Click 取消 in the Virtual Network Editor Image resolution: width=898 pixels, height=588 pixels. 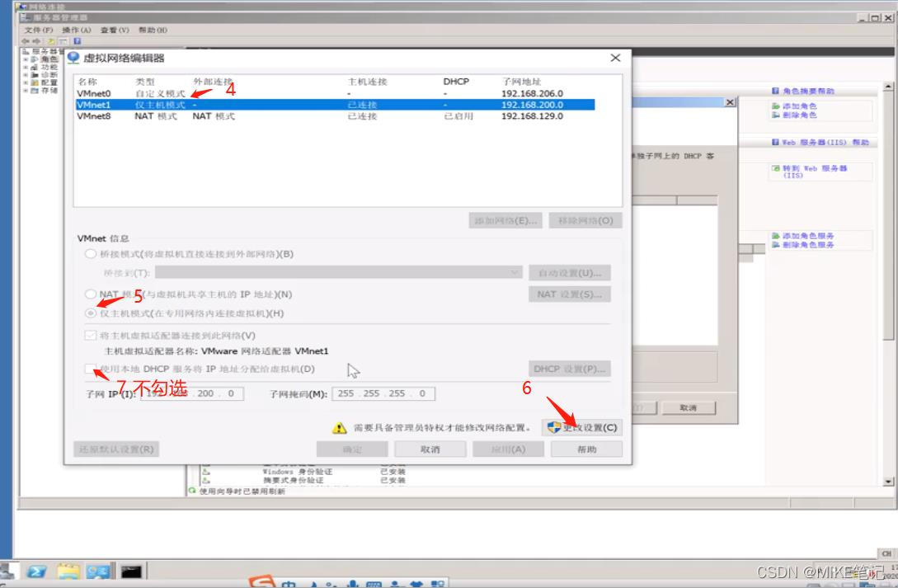430,449
